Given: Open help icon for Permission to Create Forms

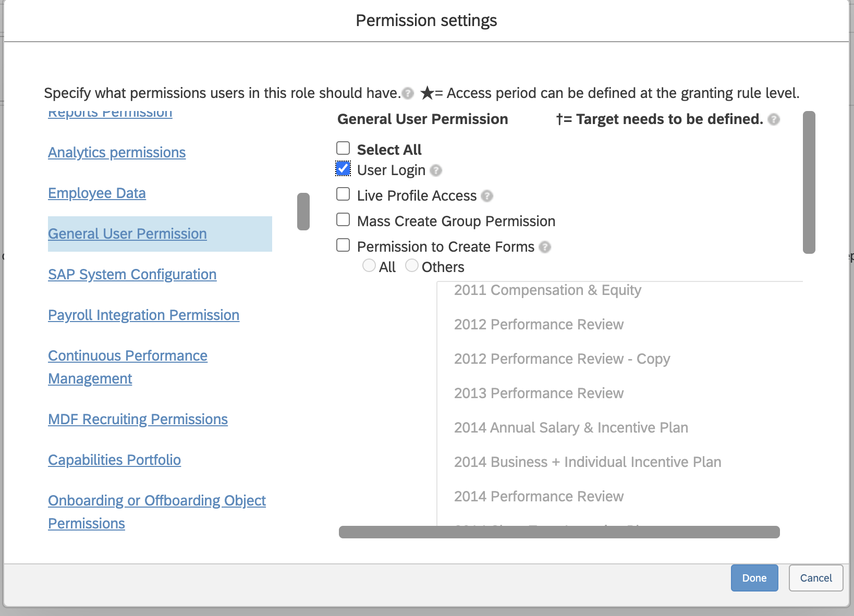Looking at the screenshot, I should (x=545, y=247).
